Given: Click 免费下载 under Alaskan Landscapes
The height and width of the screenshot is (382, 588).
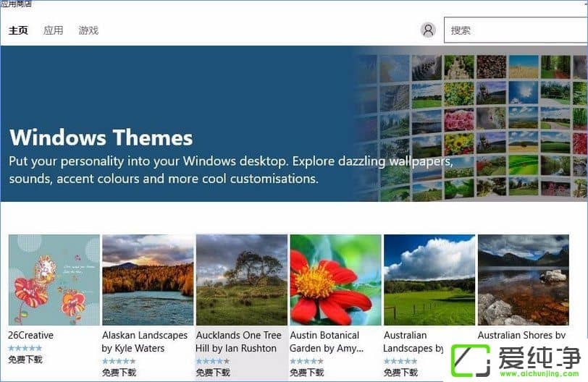Looking at the screenshot, I should [x=119, y=373].
